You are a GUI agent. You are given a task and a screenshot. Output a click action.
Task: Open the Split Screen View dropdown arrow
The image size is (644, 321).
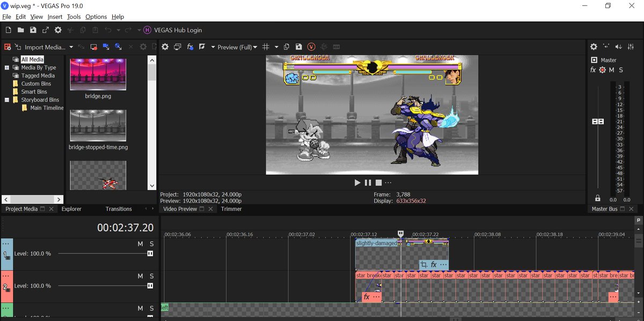coord(213,47)
